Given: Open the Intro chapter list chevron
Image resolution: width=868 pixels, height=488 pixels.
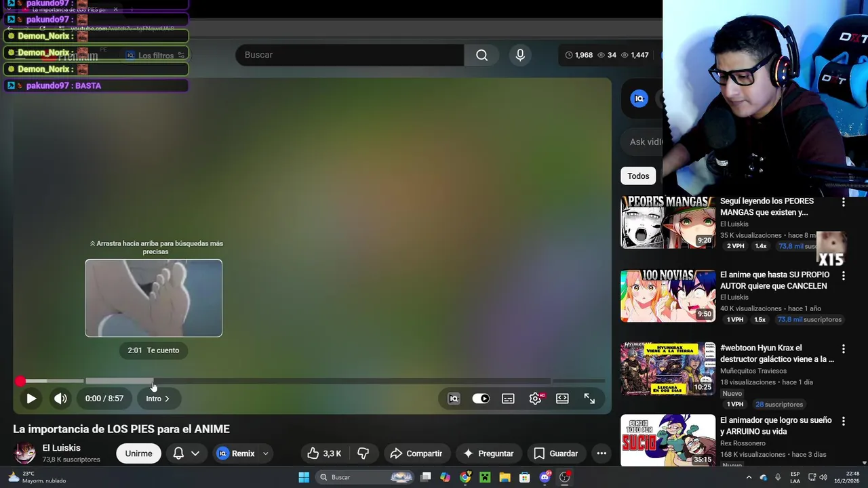Looking at the screenshot, I should pyautogui.click(x=167, y=399).
